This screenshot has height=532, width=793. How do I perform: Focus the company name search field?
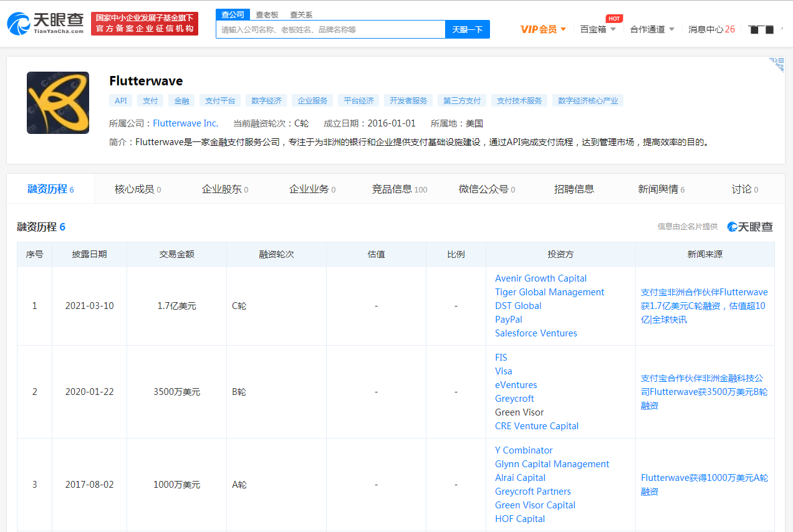pos(330,29)
